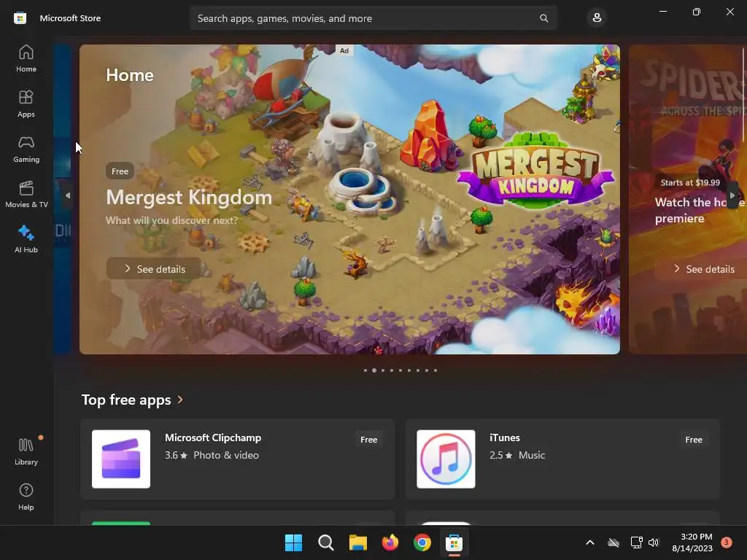Click Free button on iTunes card
The height and width of the screenshot is (560, 747).
click(694, 440)
